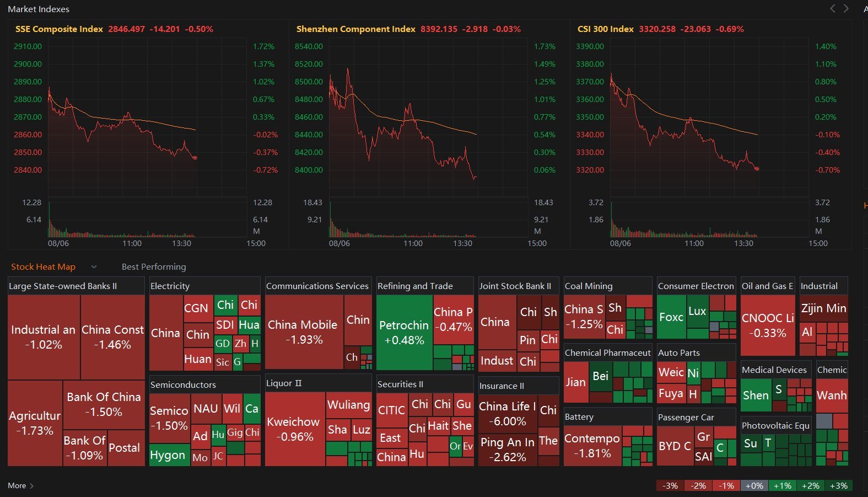Select the -3% legend color swatch
868x497 pixels.
pyautogui.click(x=670, y=486)
